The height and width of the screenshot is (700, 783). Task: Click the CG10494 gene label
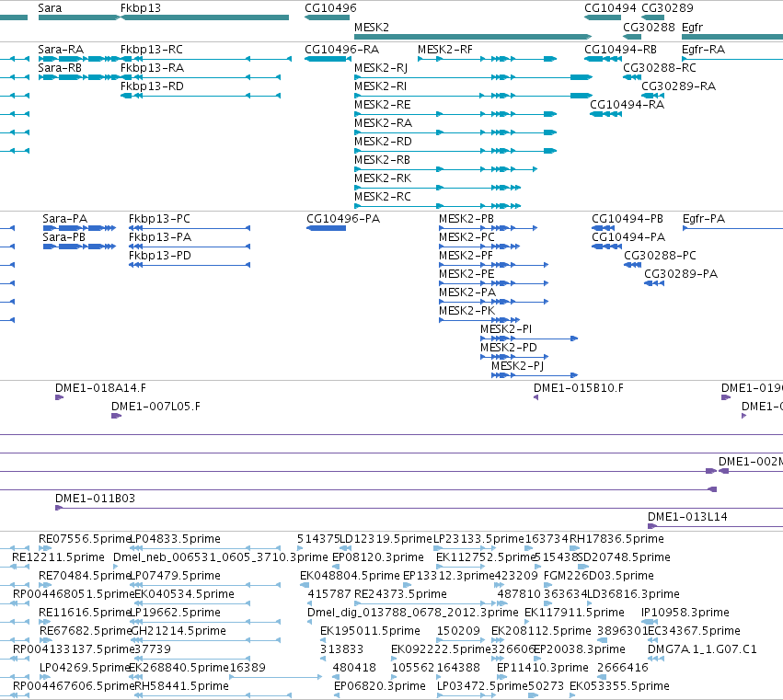coord(610,8)
